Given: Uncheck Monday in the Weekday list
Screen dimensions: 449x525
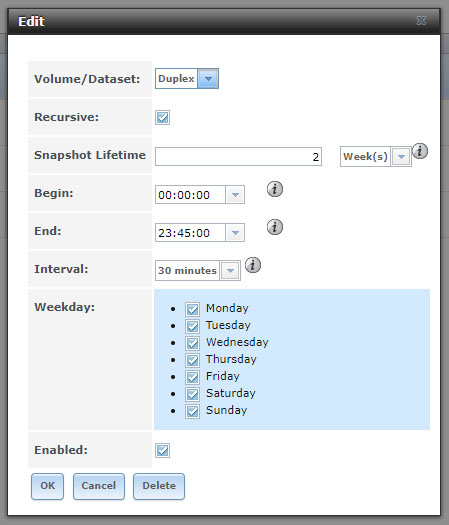Looking at the screenshot, I should 193,309.
